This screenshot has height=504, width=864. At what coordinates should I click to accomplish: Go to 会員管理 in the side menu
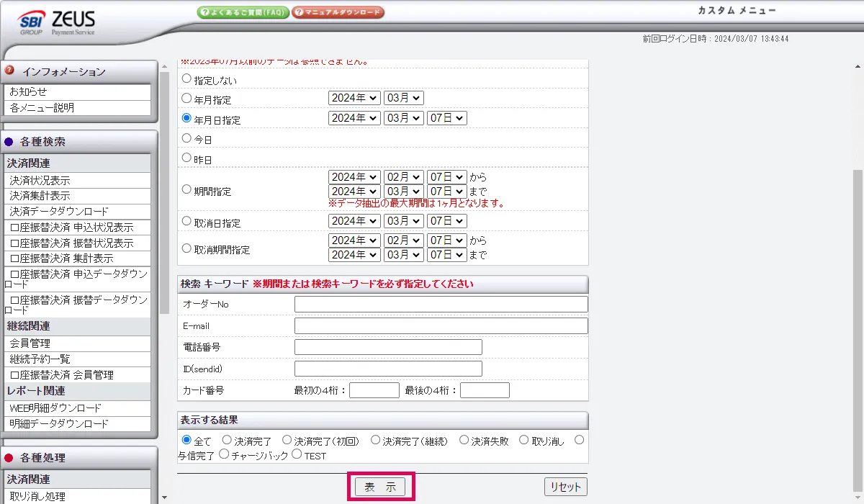click(x=30, y=343)
